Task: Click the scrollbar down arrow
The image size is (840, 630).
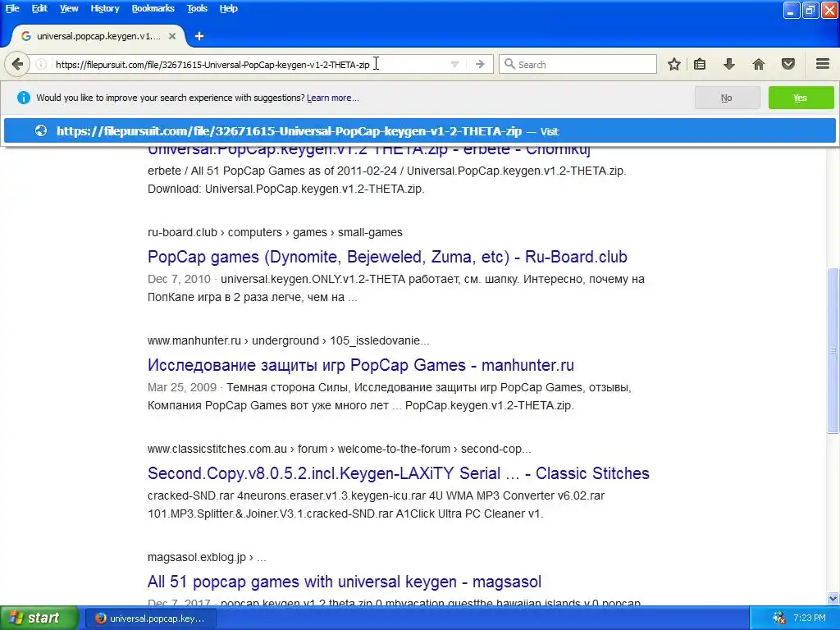Action: pos(833,598)
